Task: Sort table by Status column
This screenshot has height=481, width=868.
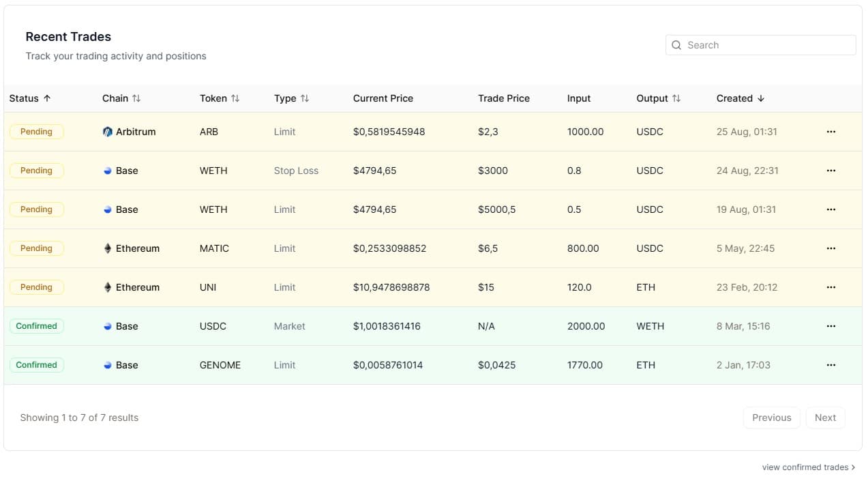Action: 30,98
